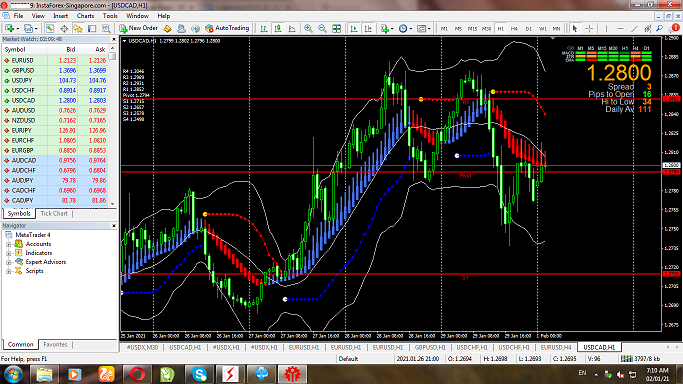Click the Symbol column header
683x384 pixels.
click(24, 49)
